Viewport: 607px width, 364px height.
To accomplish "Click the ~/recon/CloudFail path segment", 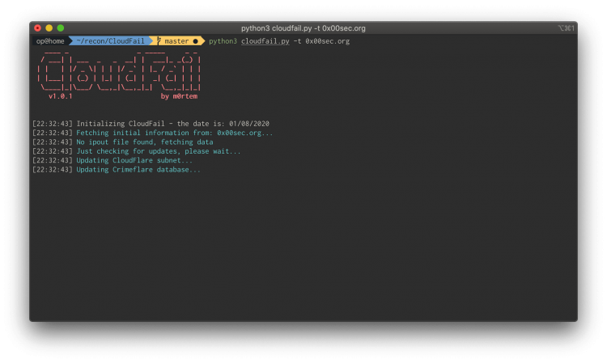I will click(110, 41).
